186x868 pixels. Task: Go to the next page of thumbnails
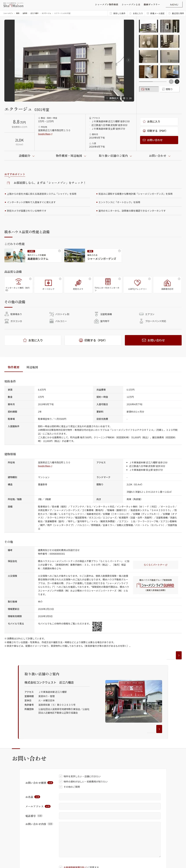(177, 82)
